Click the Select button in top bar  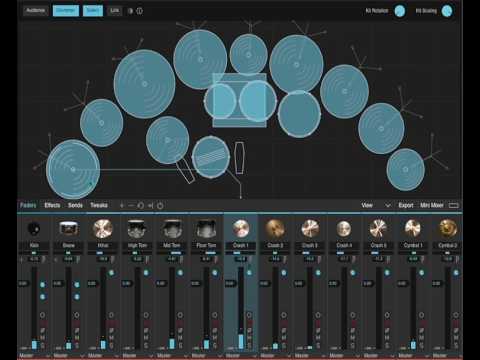click(x=93, y=11)
